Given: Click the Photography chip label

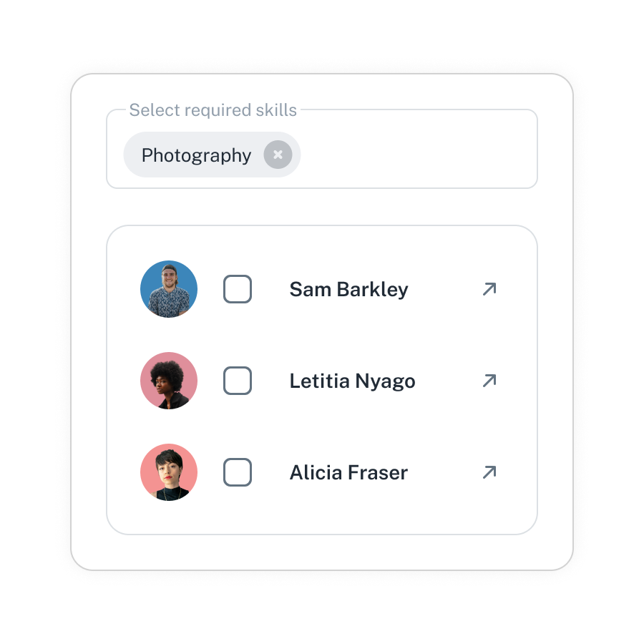Looking at the screenshot, I should tap(196, 156).
